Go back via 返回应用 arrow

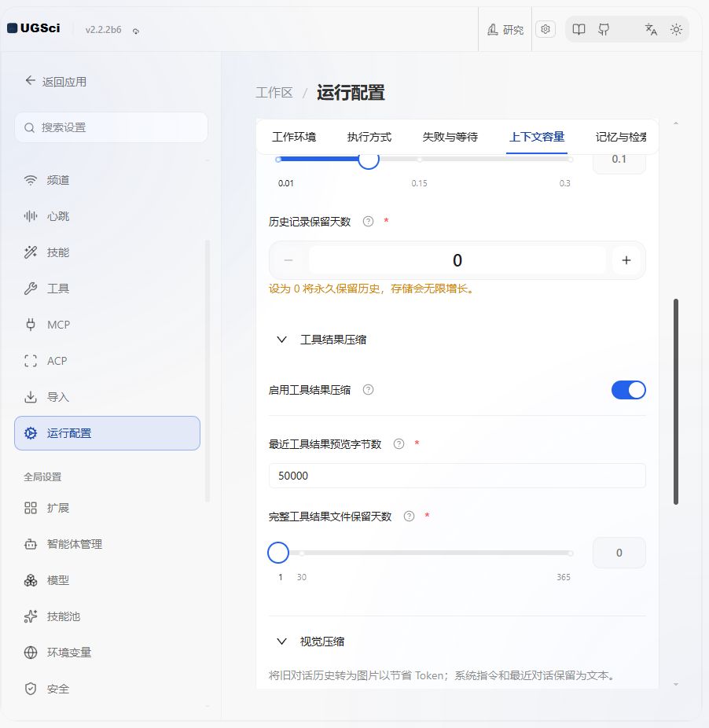click(x=56, y=81)
